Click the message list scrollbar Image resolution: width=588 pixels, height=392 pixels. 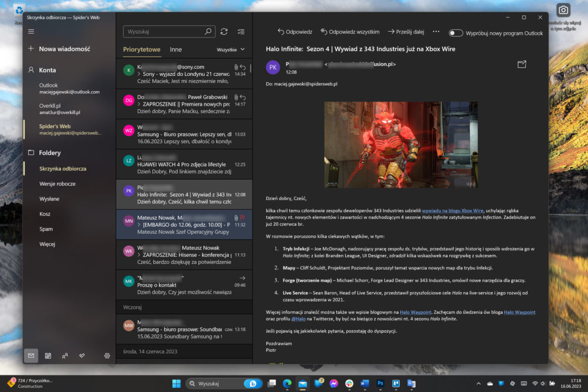pyautogui.click(x=250, y=69)
